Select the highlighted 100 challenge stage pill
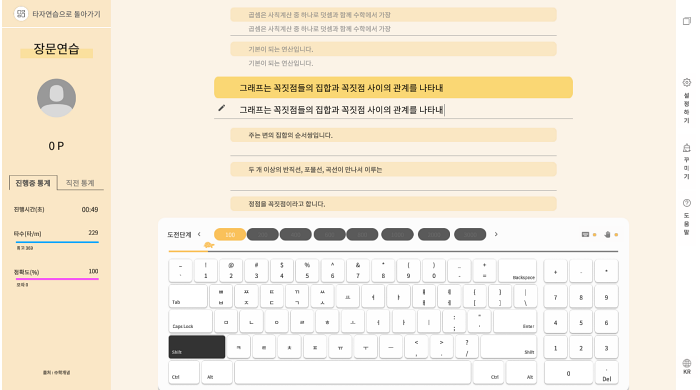 [x=230, y=234]
